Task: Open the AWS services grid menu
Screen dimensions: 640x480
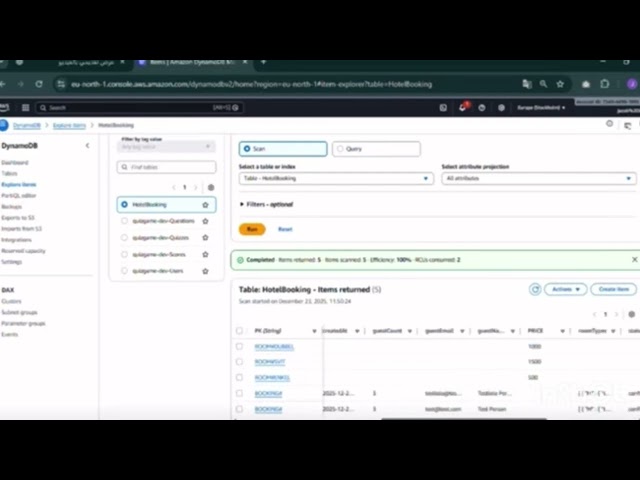Action: click(x=25, y=107)
